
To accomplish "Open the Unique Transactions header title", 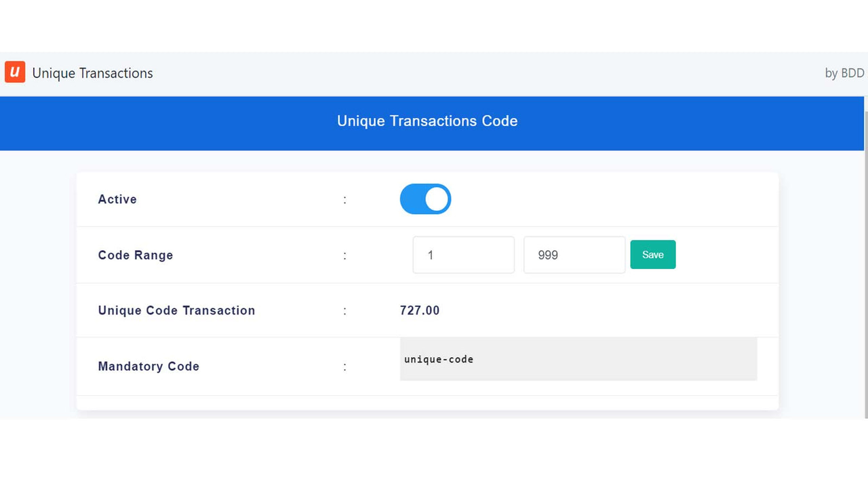I will coord(92,73).
